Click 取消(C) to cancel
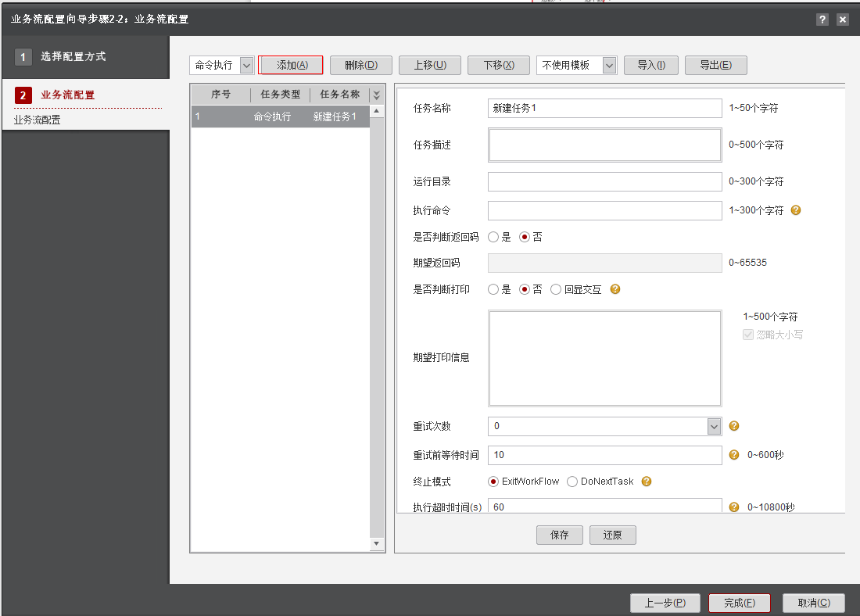 [x=813, y=603]
